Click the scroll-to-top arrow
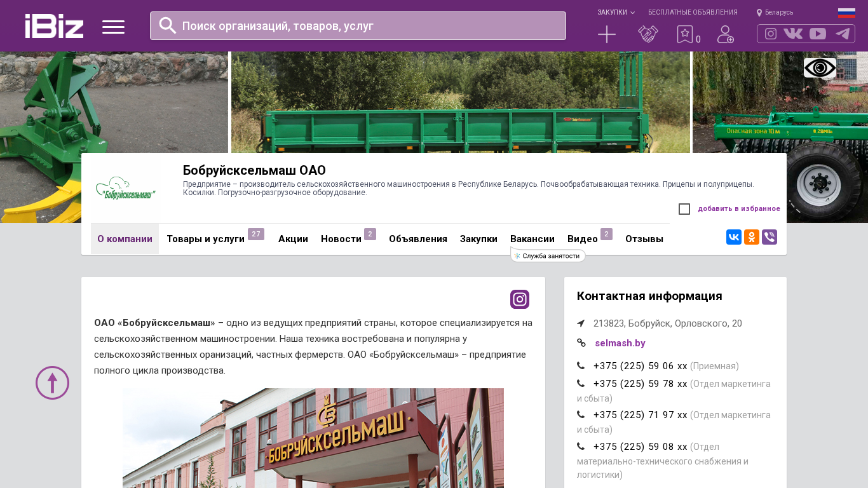 (x=52, y=383)
